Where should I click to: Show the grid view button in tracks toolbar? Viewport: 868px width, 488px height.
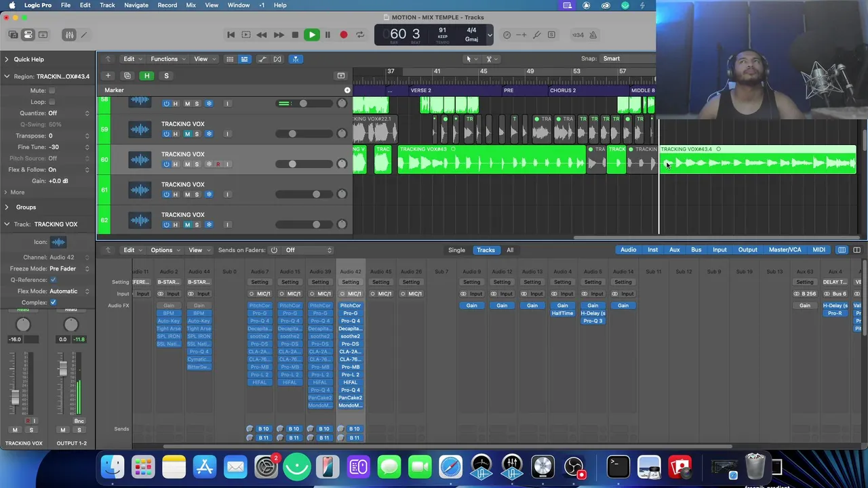click(230, 59)
